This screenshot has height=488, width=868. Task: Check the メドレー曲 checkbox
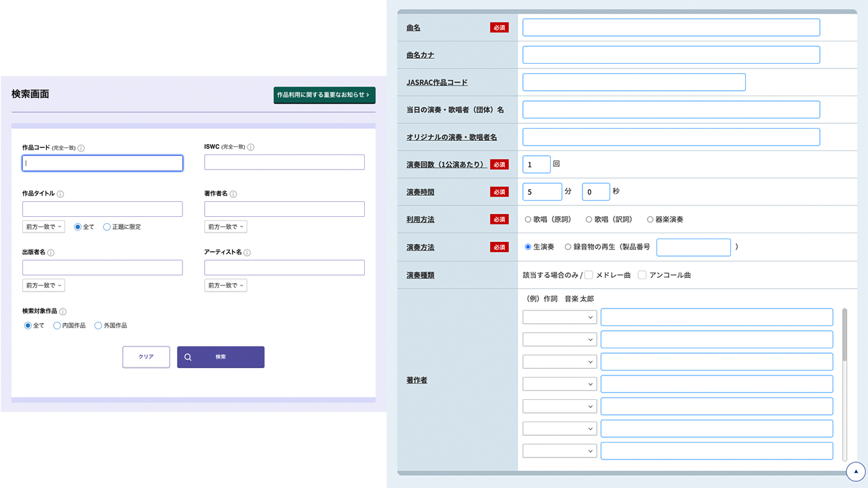click(589, 275)
